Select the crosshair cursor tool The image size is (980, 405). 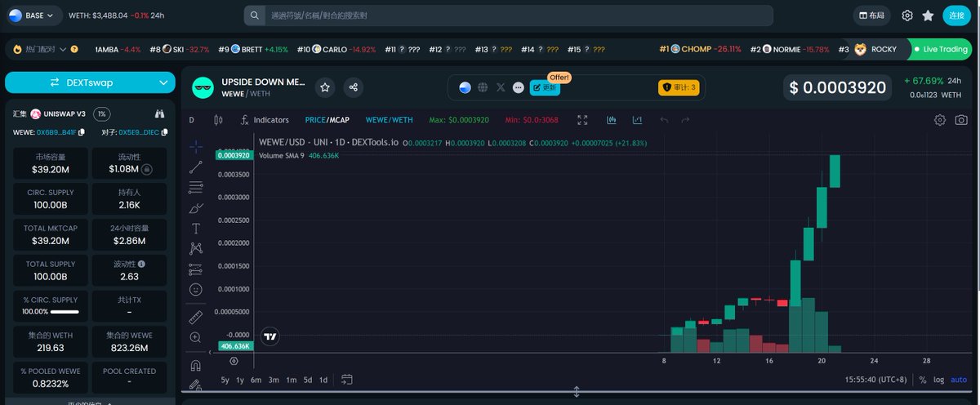pos(196,146)
